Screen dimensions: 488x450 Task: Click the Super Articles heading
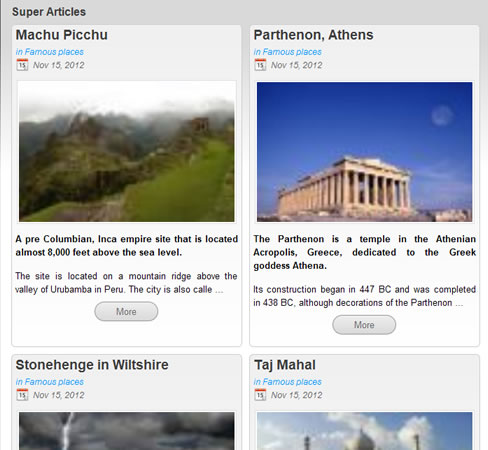[x=49, y=12]
